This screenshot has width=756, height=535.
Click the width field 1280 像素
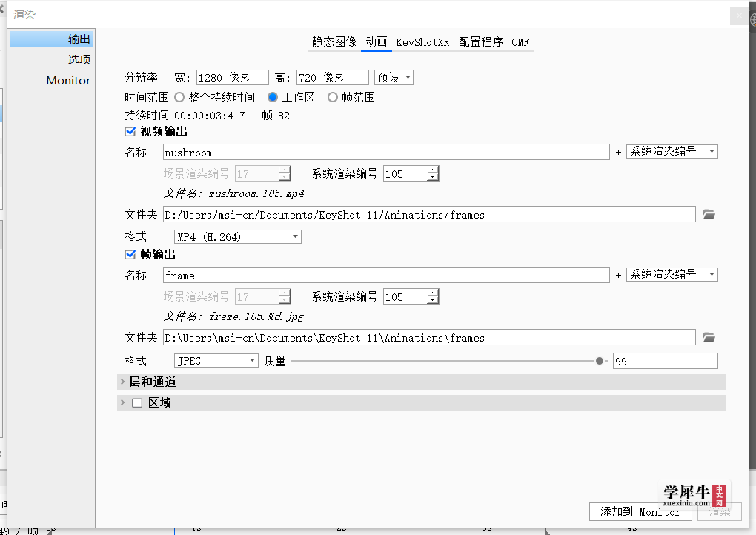click(x=233, y=78)
